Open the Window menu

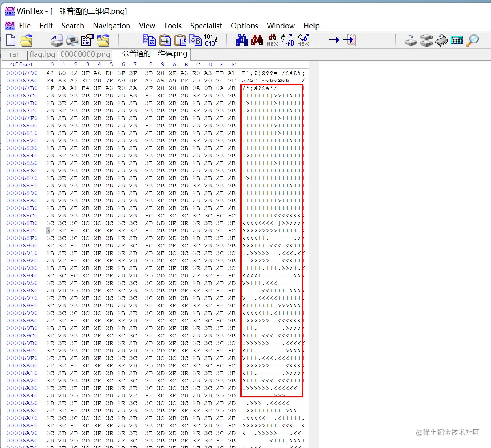281,26
